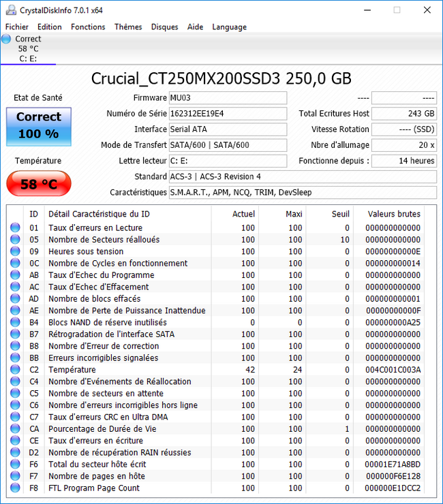
Task: Click status orb for Nombre de secteurs en attente
Action: (x=15, y=393)
